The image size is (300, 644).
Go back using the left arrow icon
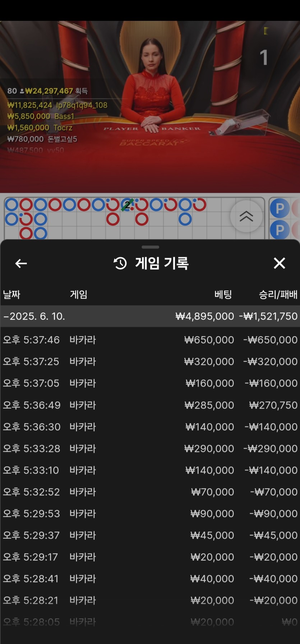point(21,264)
